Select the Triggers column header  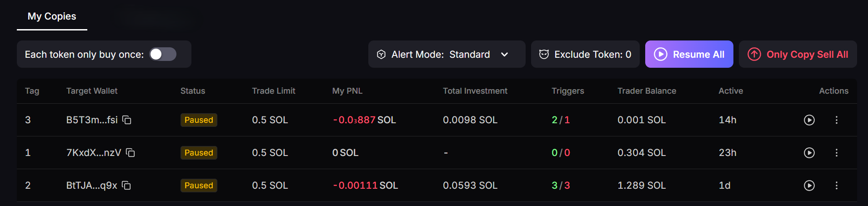[567, 91]
